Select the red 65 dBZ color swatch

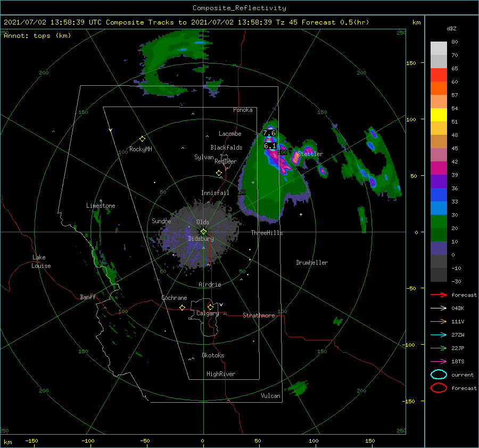click(439, 75)
